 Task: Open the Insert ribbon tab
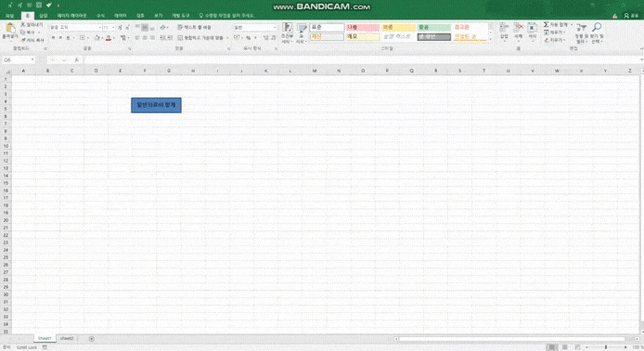click(44, 16)
